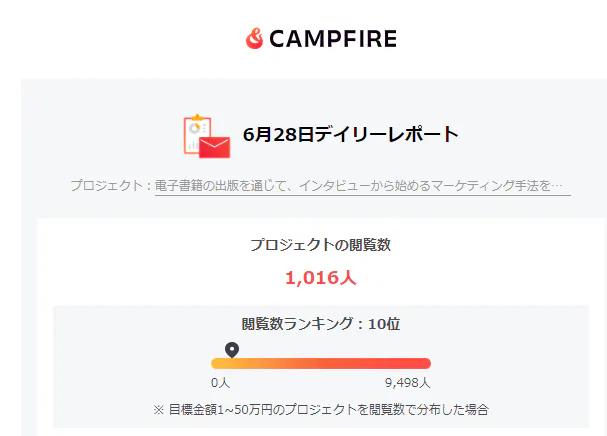
Task: Click the 9,498人 maximum label
Action: tap(407, 383)
